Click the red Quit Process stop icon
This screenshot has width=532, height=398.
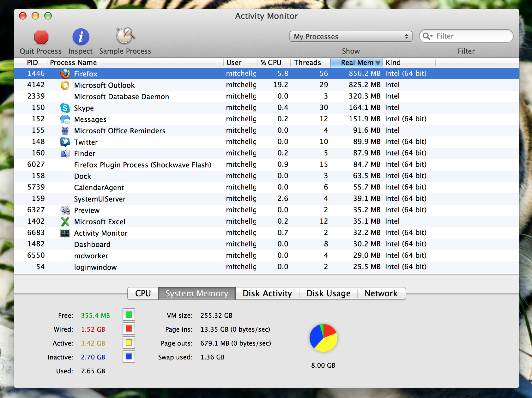click(41, 37)
